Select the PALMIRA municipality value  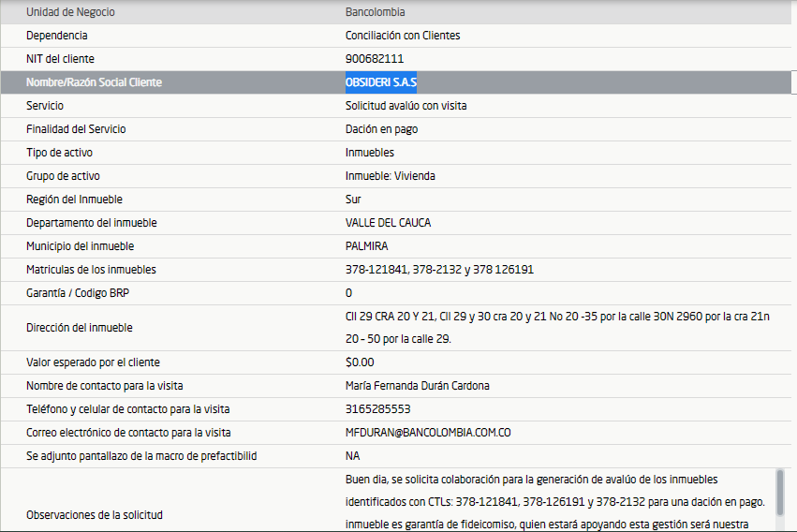[367, 246]
